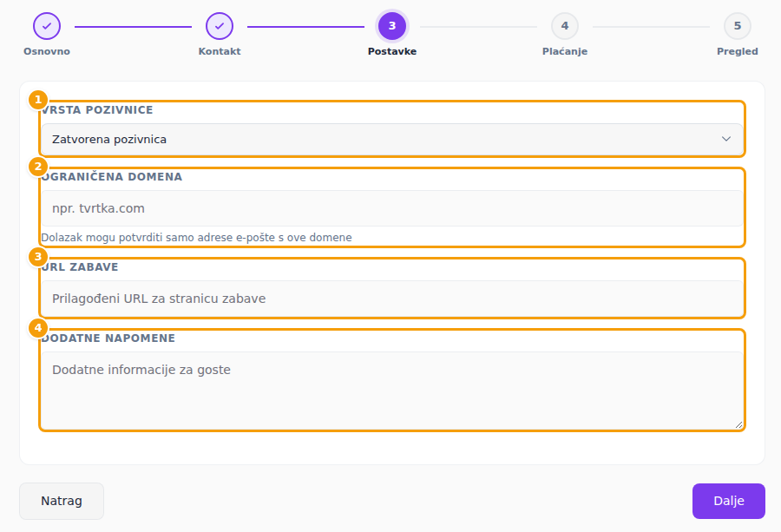Click the Plaćanje step label

[x=565, y=51]
